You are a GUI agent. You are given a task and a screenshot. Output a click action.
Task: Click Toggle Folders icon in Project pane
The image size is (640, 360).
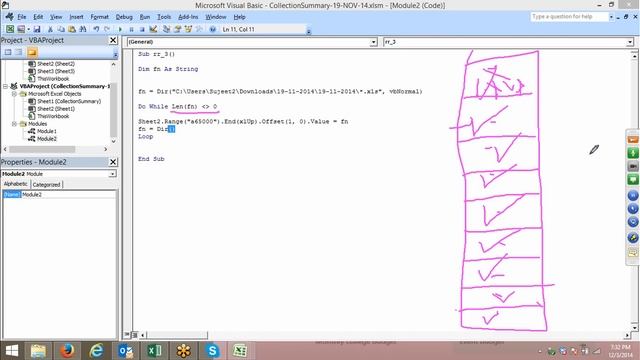[32, 52]
